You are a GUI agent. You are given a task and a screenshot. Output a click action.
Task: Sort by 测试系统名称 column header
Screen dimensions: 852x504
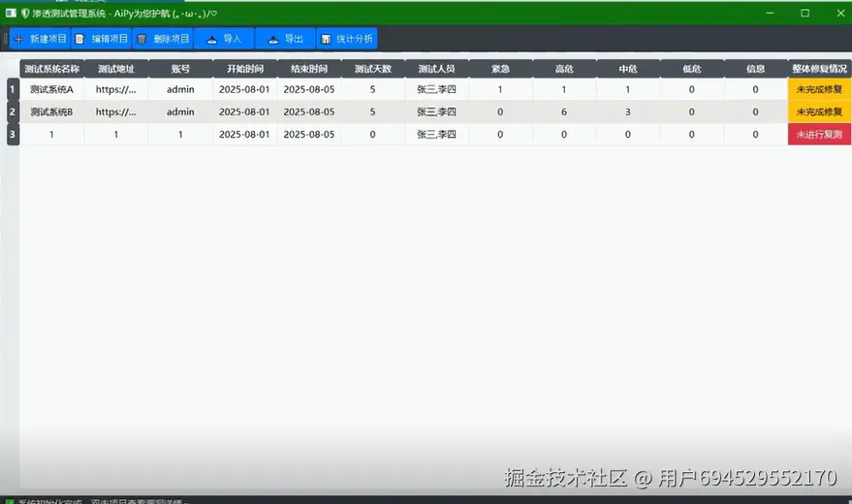51,69
